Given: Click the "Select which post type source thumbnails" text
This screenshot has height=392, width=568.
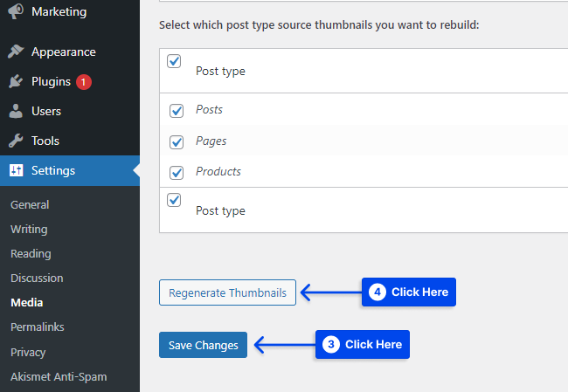Looking at the screenshot, I should click(319, 25).
